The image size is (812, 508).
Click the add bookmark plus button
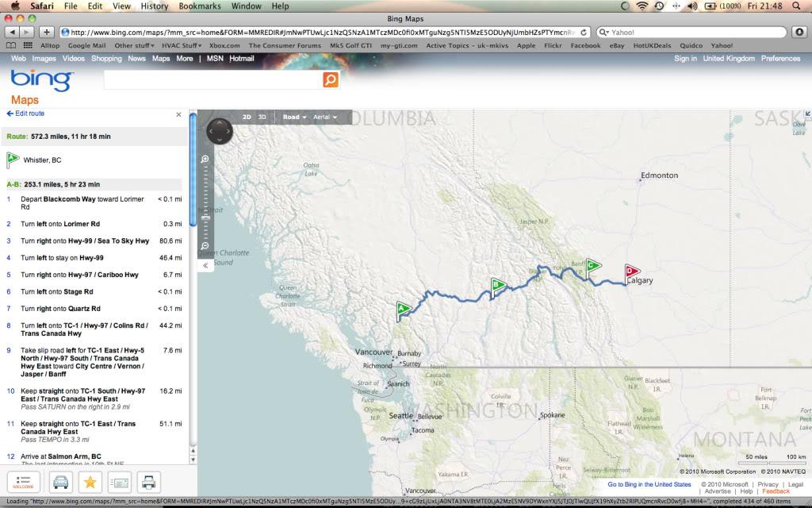pos(47,32)
